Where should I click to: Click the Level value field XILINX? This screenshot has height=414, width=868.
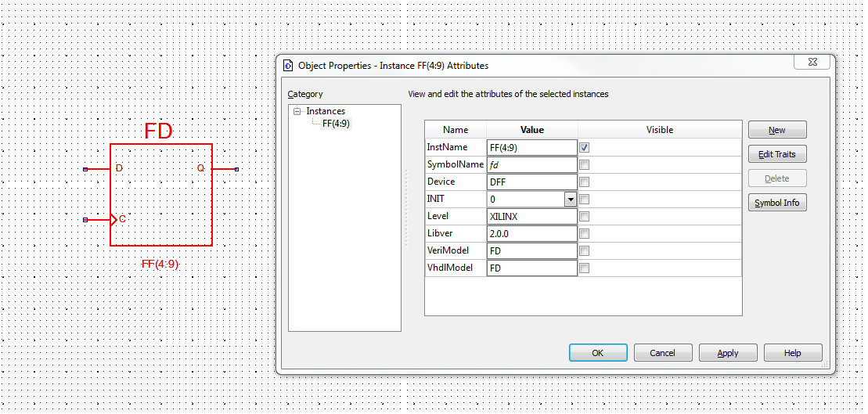pos(532,217)
